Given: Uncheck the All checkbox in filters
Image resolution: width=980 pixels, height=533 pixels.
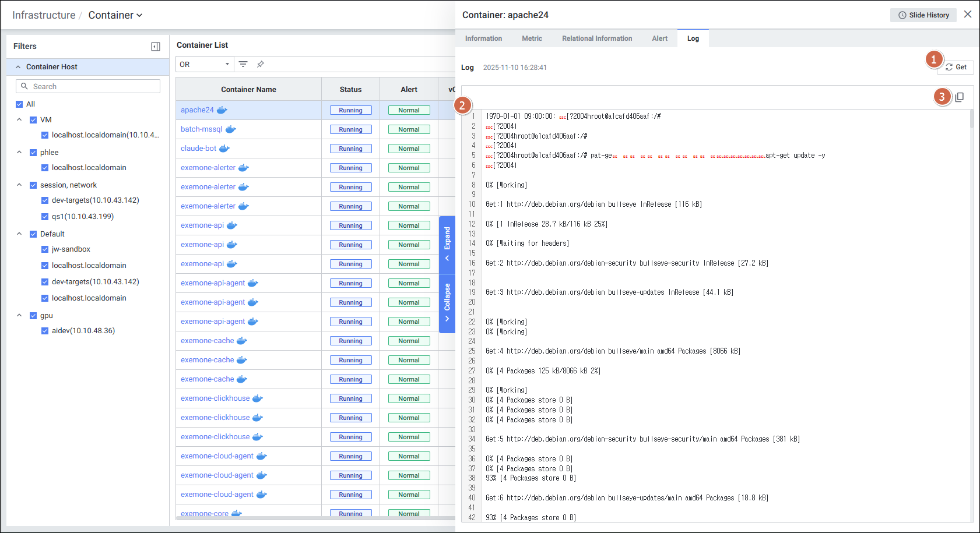Looking at the screenshot, I should coord(19,104).
